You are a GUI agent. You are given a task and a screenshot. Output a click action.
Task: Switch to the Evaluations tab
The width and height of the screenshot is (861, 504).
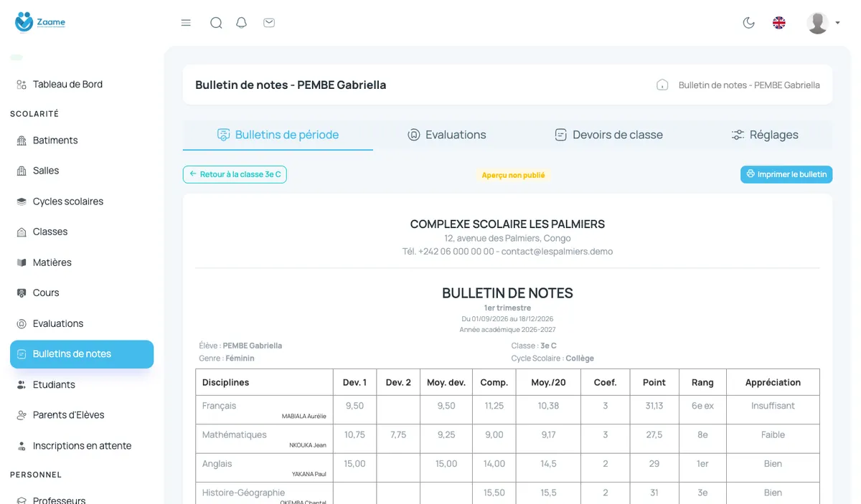446,135
